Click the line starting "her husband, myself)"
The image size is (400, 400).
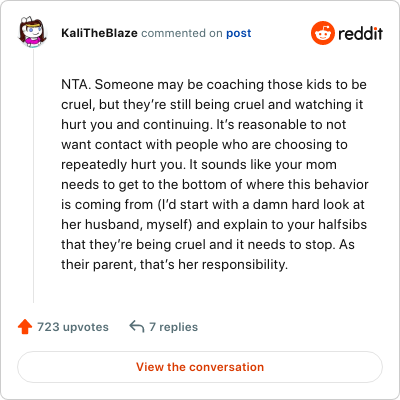tap(214, 225)
